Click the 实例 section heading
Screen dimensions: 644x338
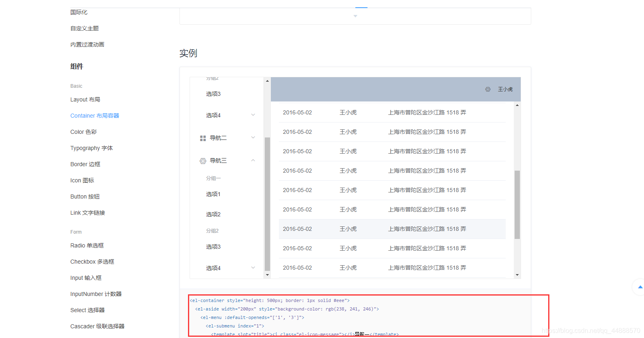(188, 53)
